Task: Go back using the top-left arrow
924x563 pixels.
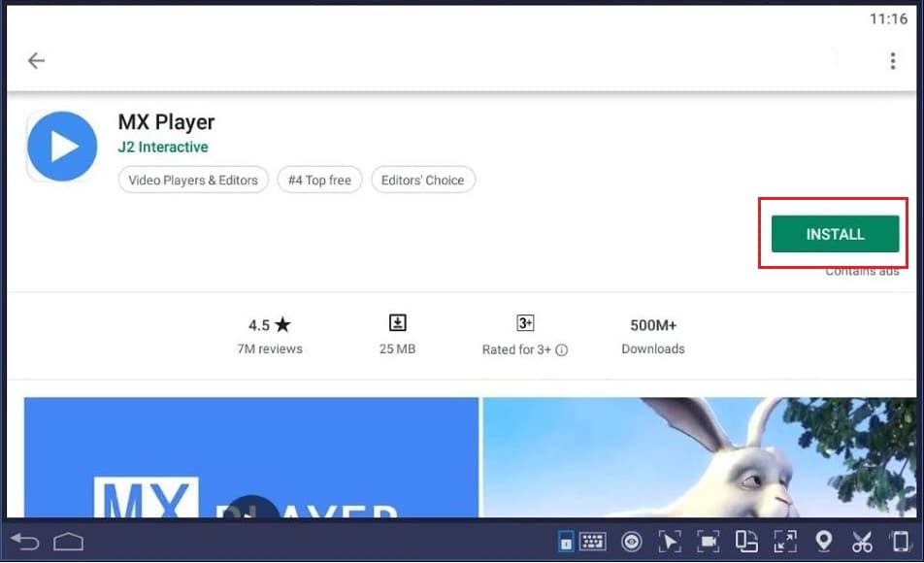Action: tap(36, 60)
